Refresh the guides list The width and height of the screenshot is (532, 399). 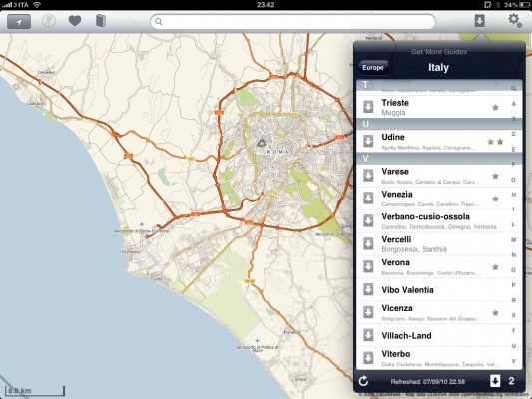(363, 381)
